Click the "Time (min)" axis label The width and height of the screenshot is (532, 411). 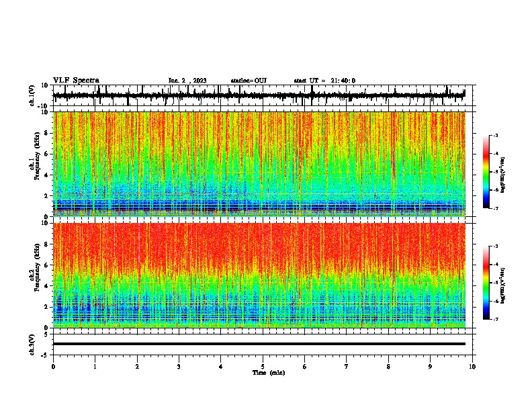click(x=269, y=373)
